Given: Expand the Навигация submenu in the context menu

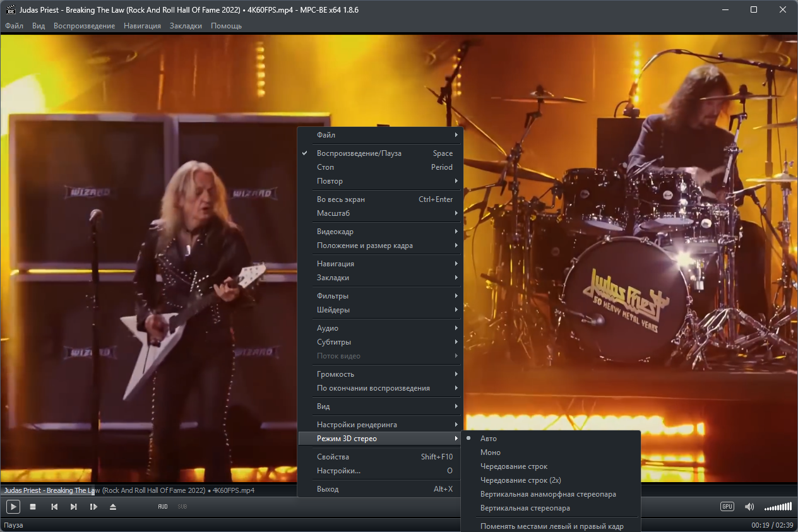Looking at the screenshot, I should [x=381, y=264].
